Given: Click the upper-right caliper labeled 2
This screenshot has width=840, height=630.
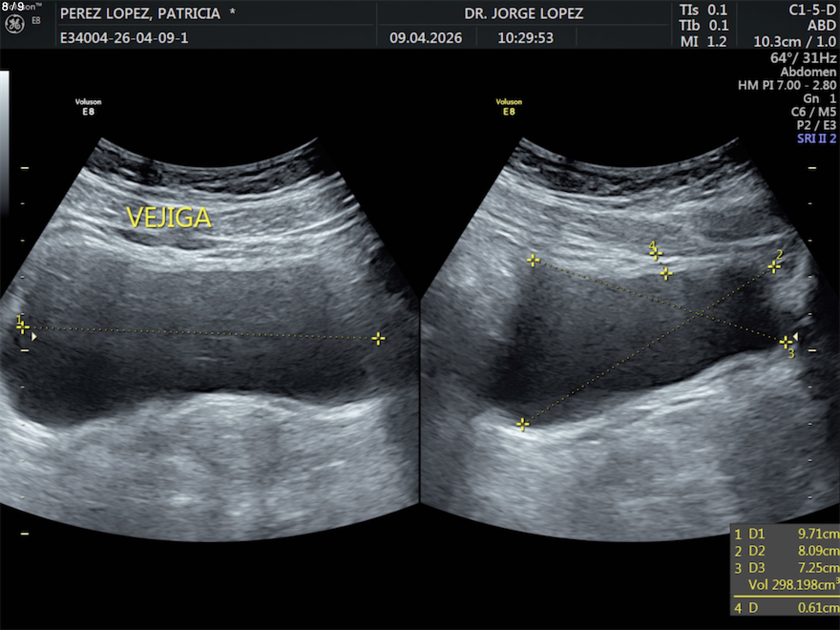Looking at the screenshot, I should (x=774, y=267).
